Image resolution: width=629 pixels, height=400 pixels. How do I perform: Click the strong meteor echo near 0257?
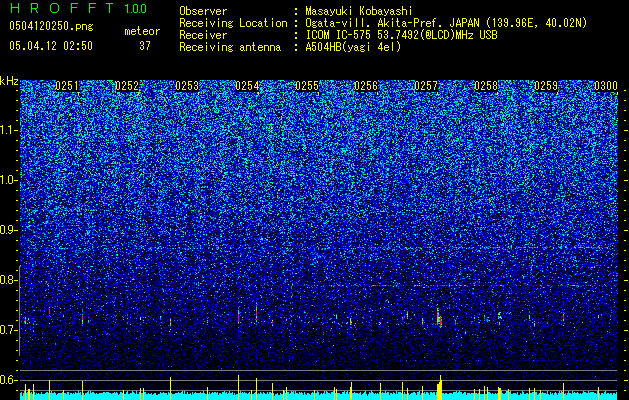pyautogui.click(x=439, y=318)
